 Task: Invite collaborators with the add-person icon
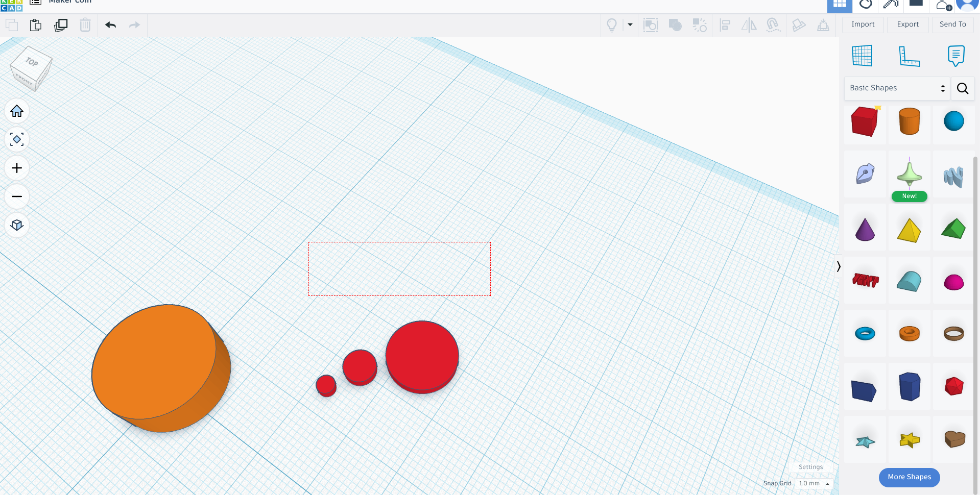pos(944,5)
